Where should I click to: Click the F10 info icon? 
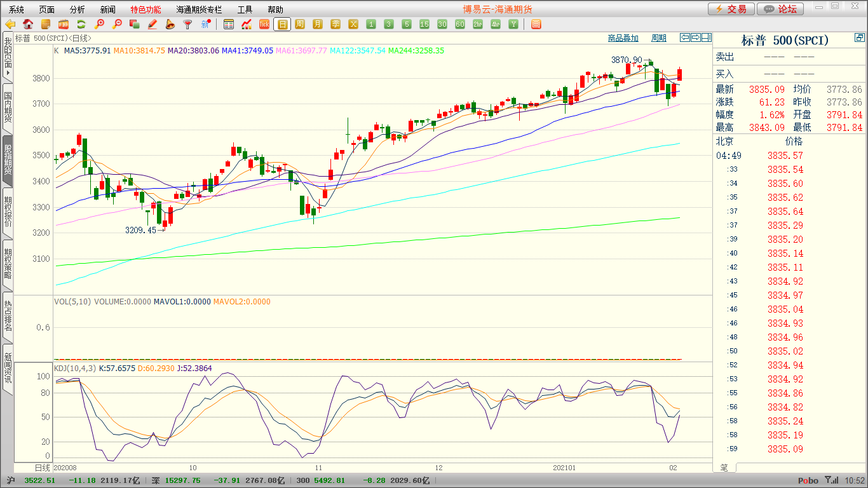point(64,24)
